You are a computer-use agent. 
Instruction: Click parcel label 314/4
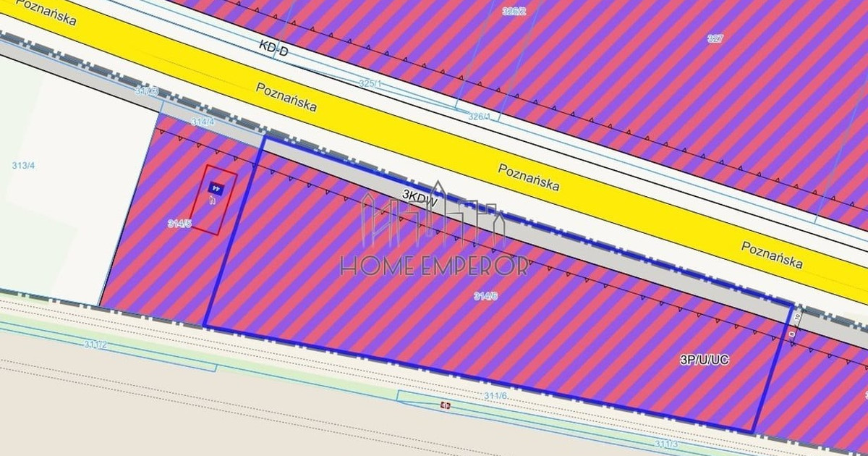pos(202,122)
